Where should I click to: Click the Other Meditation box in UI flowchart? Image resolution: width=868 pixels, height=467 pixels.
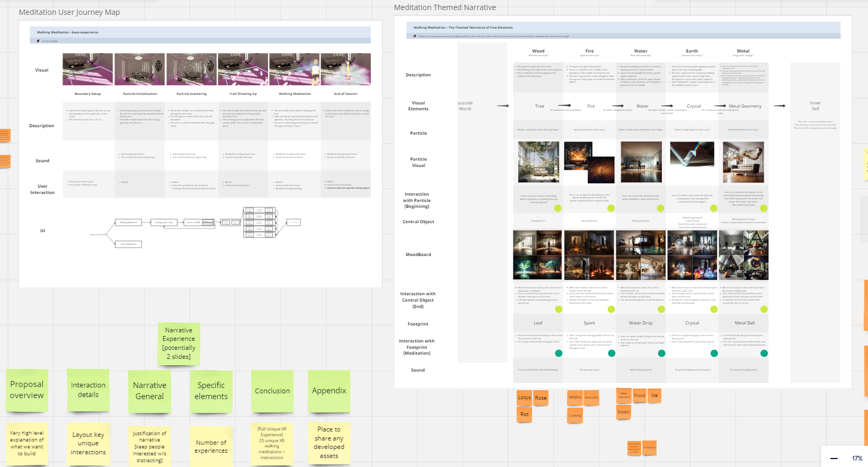pyautogui.click(x=128, y=244)
